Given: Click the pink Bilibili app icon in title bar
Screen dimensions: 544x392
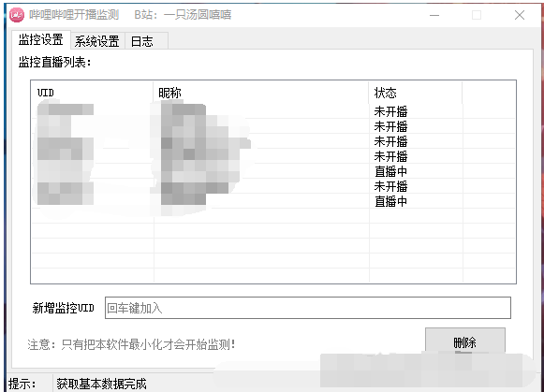Looking at the screenshot, I should (17, 15).
